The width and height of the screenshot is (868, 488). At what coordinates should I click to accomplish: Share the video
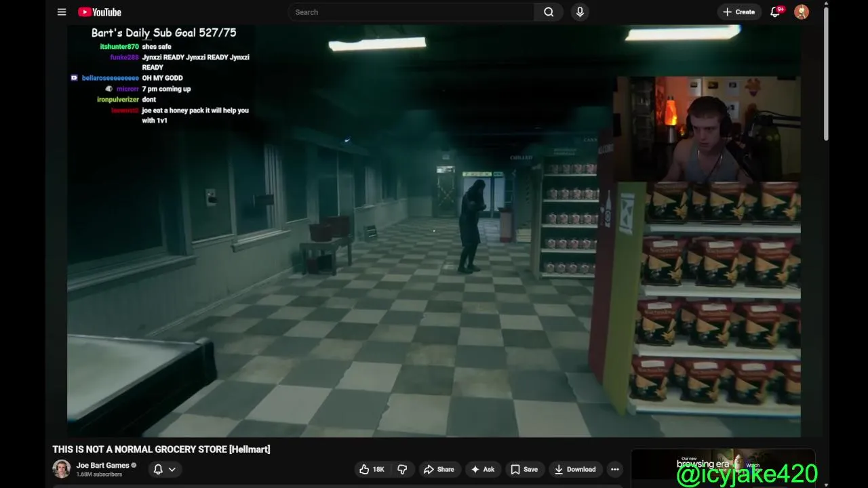(439, 469)
